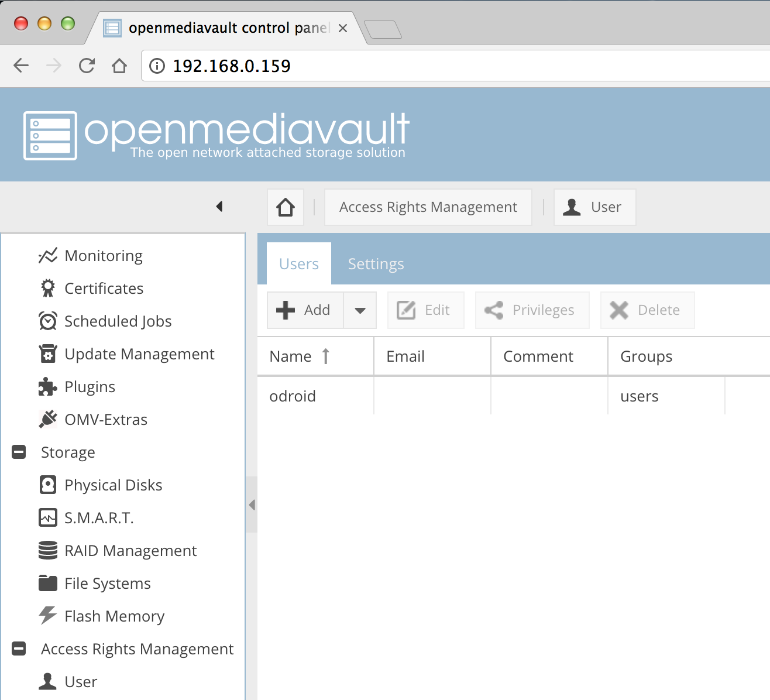The width and height of the screenshot is (770, 700).
Task: Collapse the Access Rights Management tree section
Action: click(x=19, y=649)
